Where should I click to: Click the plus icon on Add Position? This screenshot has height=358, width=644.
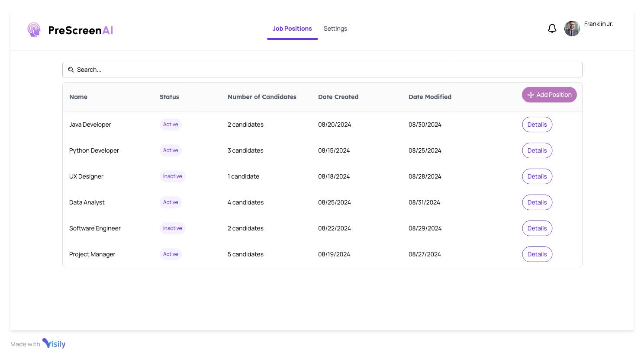click(x=531, y=95)
